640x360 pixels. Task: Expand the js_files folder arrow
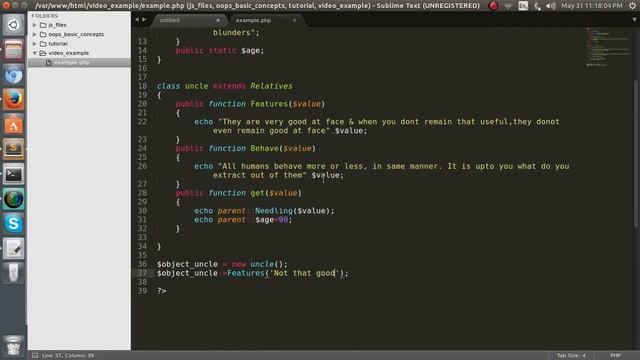tap(35, 25)
